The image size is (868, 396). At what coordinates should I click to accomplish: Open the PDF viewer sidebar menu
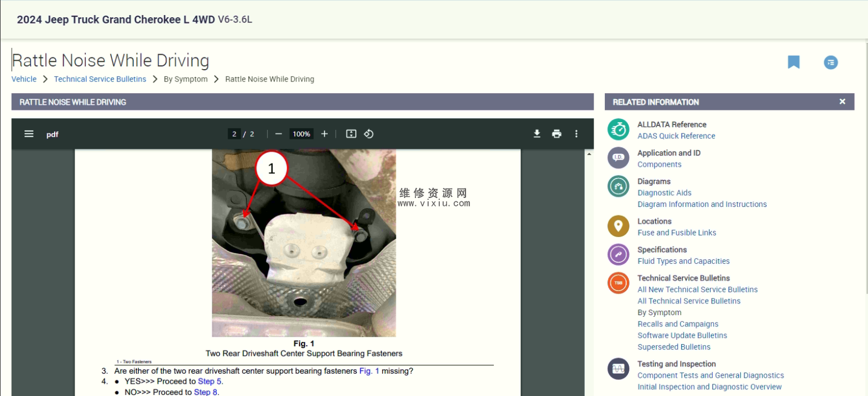(x=29, y=134)
